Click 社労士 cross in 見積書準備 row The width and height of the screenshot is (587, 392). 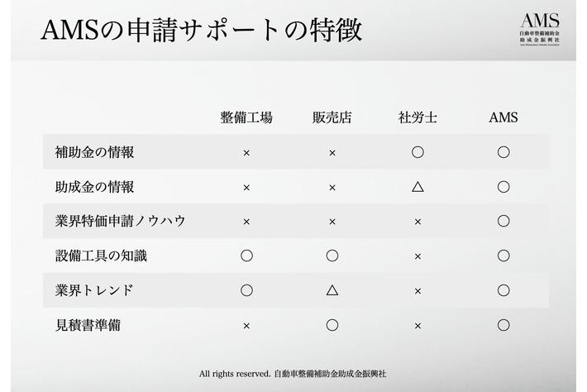(x=418, y=325)
